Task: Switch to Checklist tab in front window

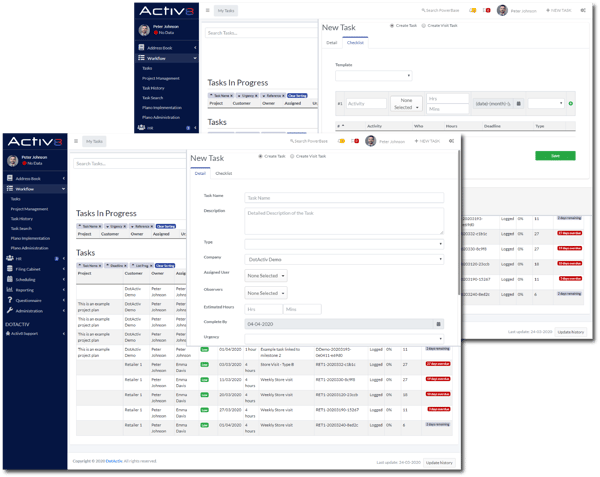Action: tap(223, 173)
